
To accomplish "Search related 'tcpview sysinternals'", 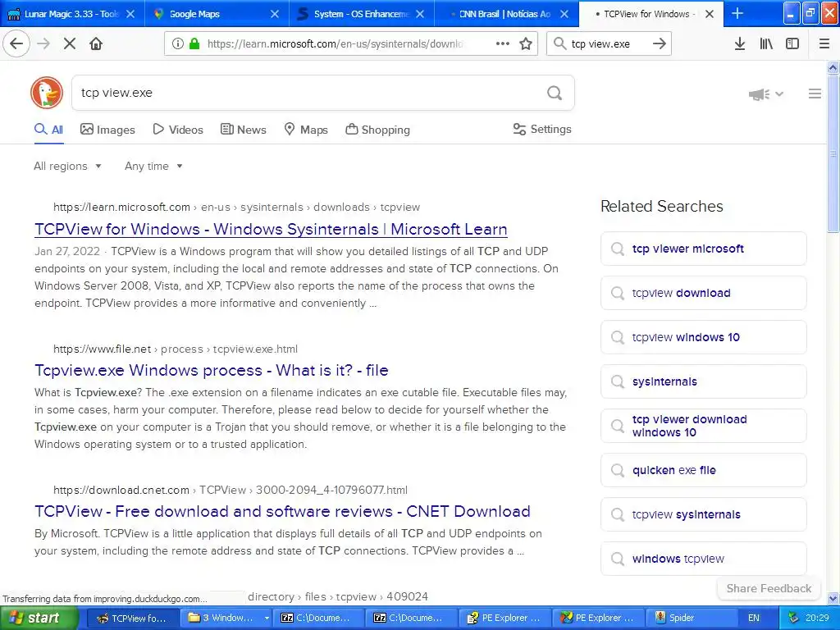I will tap(703, 514).
